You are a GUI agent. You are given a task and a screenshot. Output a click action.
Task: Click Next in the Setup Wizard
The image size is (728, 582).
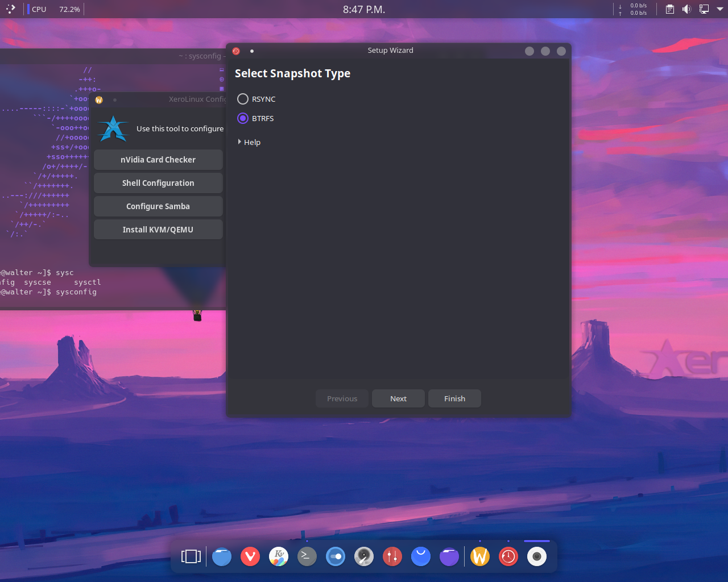398,398
